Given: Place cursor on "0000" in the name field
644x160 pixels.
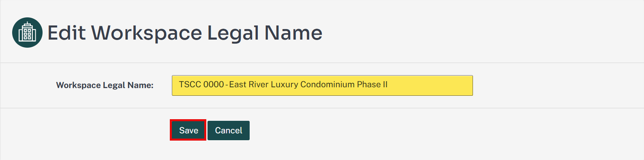Looking at the screenshot, I should pyautogui.click(x=214, y=84).
